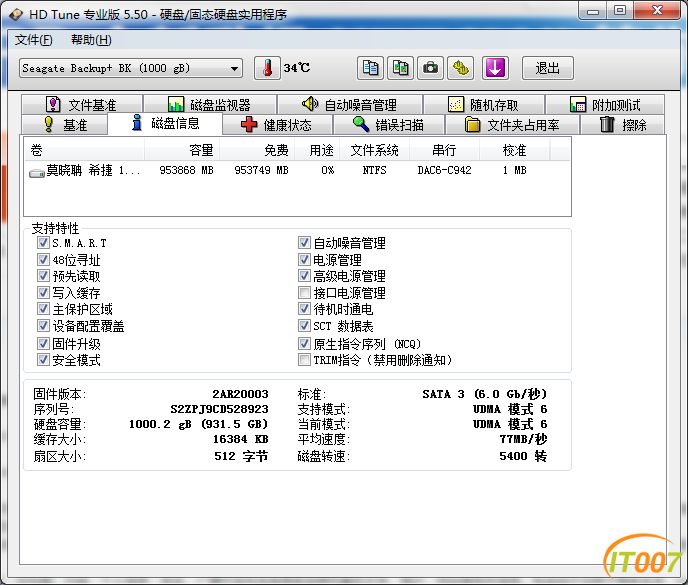Click the 校准 column header
Image resolution: width=688 pixels, height=585 pixels.
pos(514,150)
